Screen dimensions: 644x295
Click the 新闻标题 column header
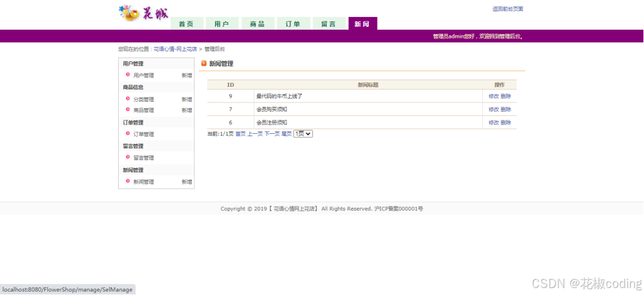point(368,84)
